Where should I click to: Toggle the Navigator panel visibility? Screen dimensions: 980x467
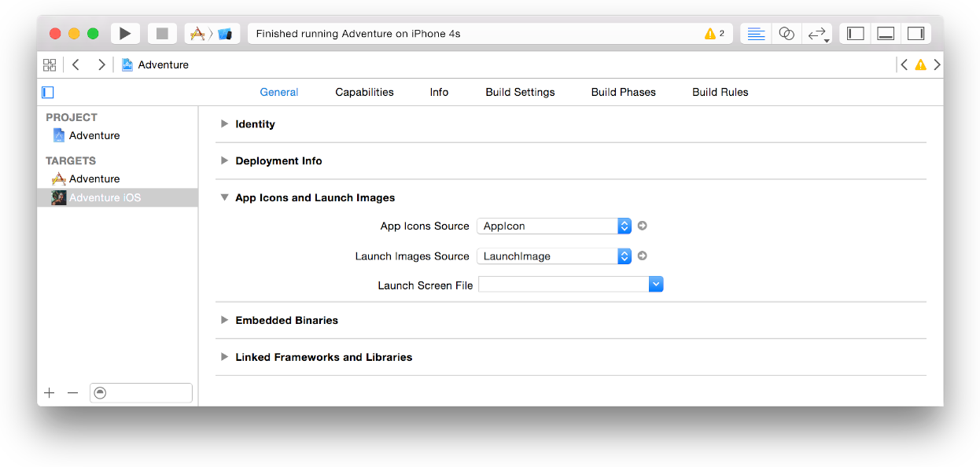pos(856,34)
